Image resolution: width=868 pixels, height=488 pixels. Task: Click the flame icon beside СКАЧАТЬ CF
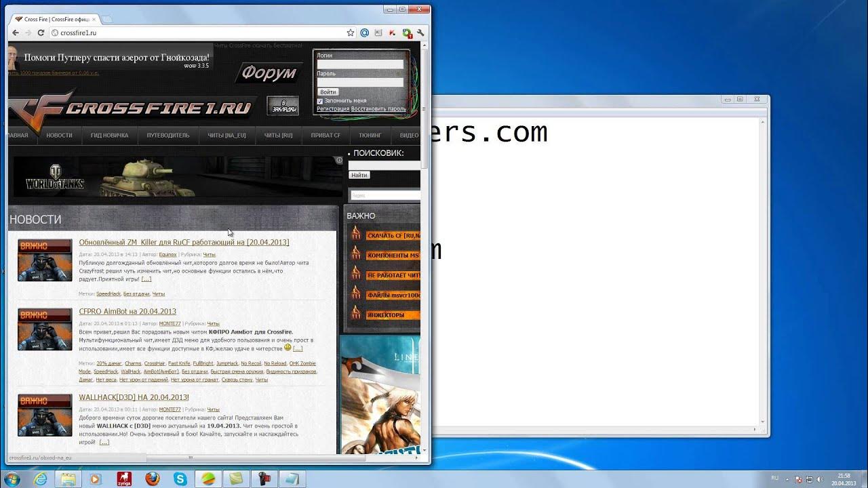355,234
